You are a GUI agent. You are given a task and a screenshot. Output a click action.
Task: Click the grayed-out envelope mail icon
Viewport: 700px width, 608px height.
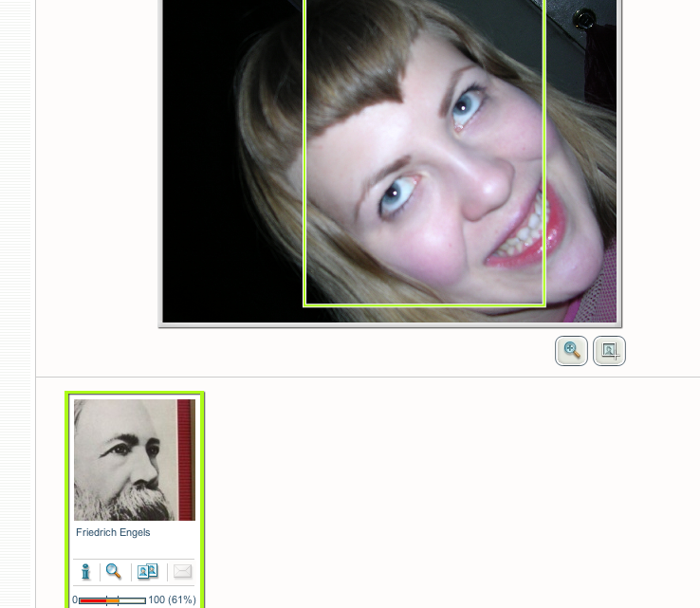(x=182, y=571)
